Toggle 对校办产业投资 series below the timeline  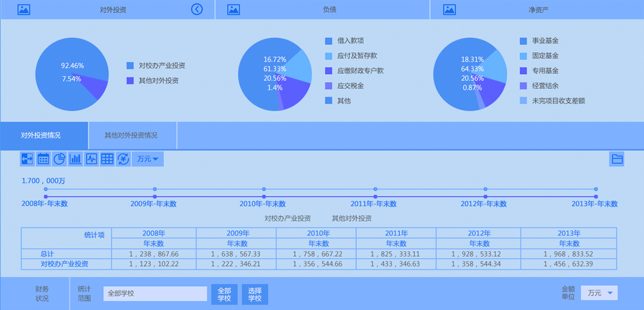coord(287,218)
